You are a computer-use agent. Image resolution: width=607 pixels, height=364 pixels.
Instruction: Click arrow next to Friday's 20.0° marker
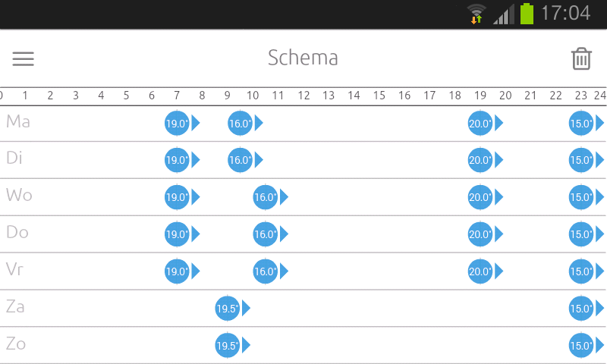(x=499, y=271)
